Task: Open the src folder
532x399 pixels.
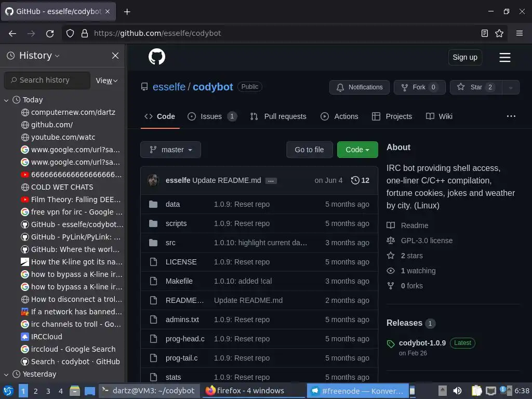Action: (x=170, y=243)
